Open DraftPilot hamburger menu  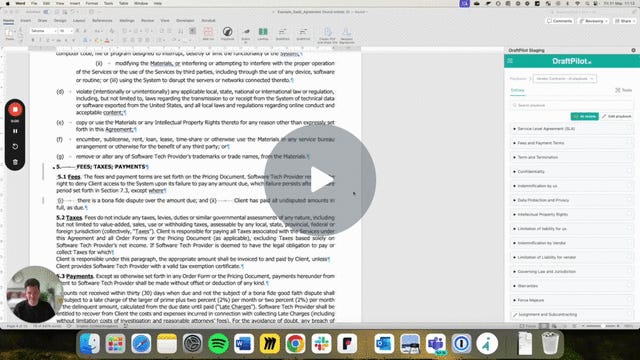tap(510, 61)
